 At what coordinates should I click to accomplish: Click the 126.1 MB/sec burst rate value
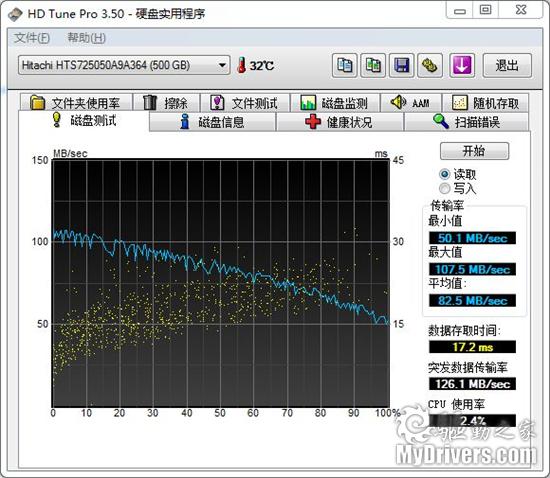click(472, 384)
